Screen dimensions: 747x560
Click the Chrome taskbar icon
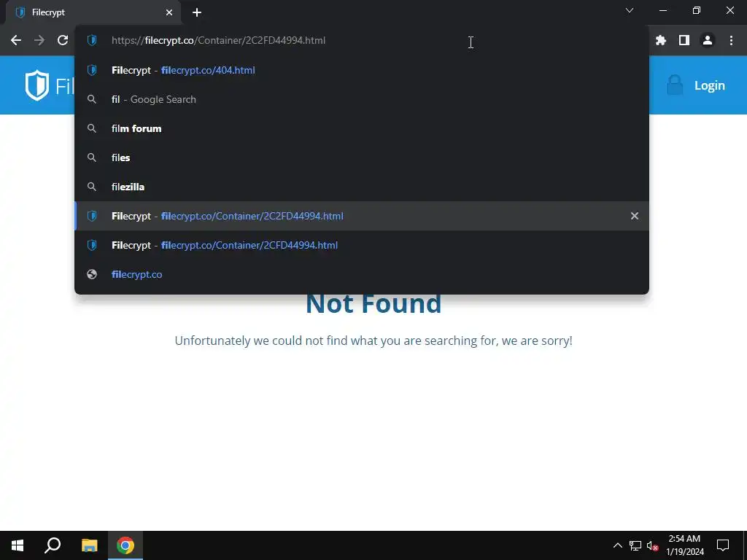(x=125, y=545)
